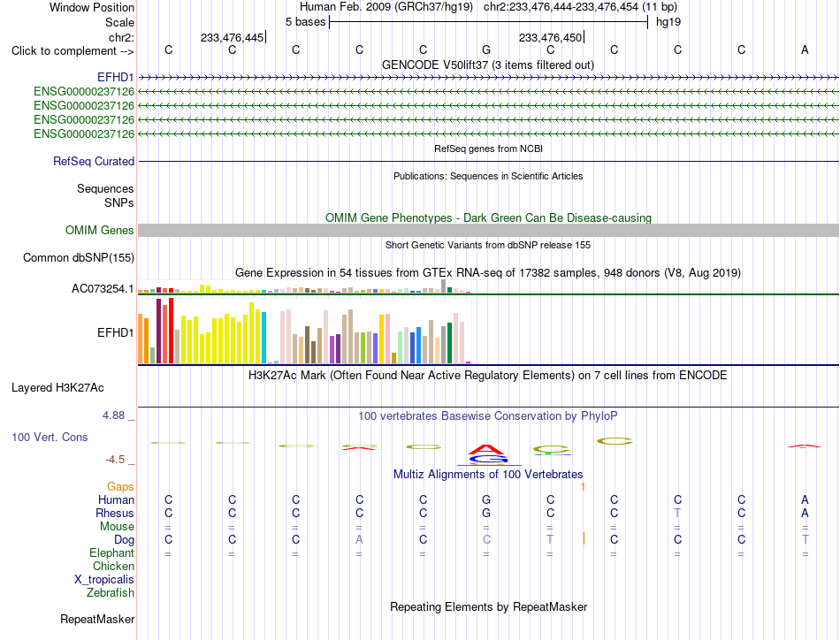
Task: Click the X_tropicalis species label
Action: (104, 580)
